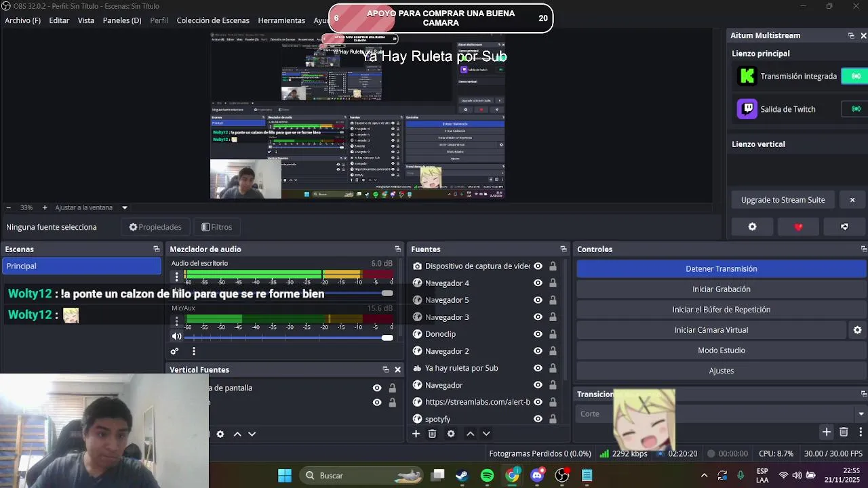Screen dimensions: 868x488
Task: Open transition options three-dot menu
Action: pos(861,432)
